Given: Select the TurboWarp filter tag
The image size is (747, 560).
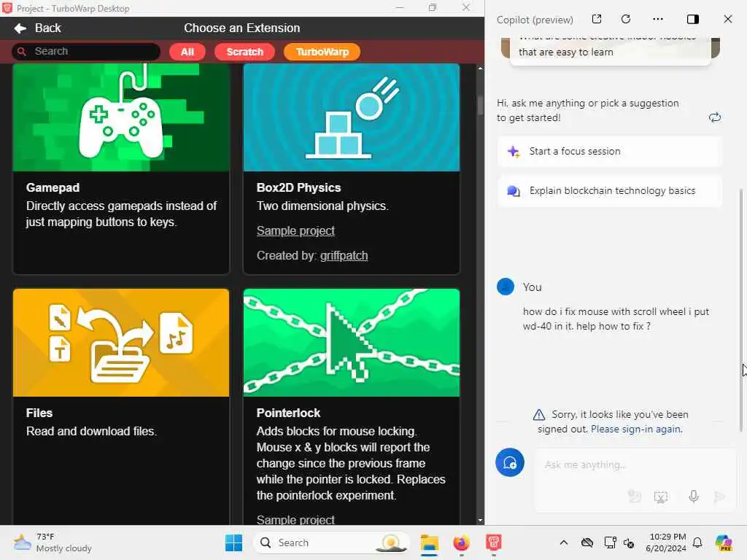Looking at the screenshot, I should (322, 52).
